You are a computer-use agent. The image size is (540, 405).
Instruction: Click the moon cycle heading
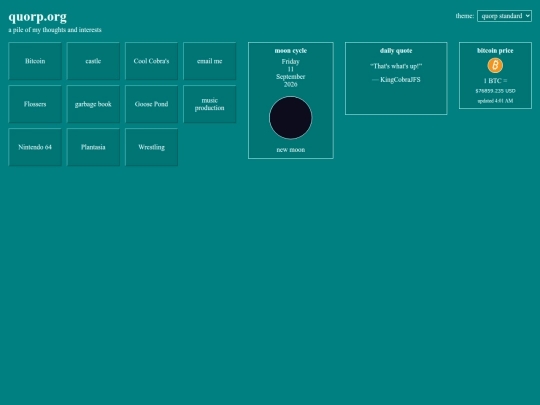coord(291,51)
